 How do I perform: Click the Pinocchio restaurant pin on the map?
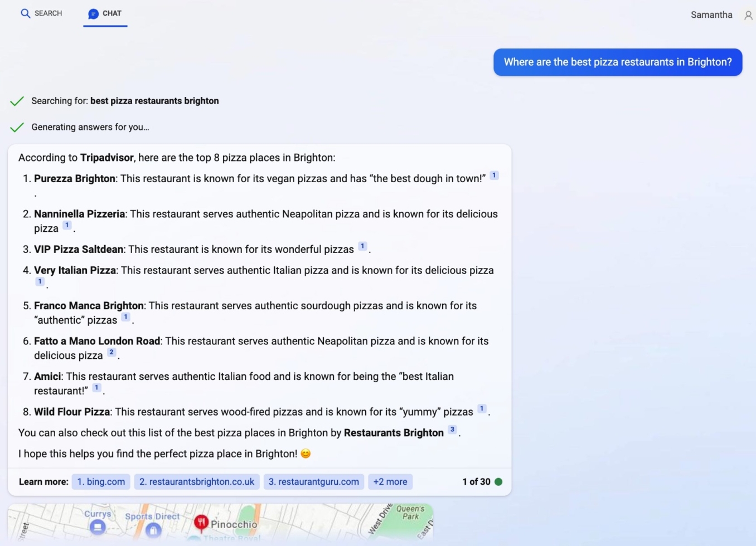click(x=201, y=523)
